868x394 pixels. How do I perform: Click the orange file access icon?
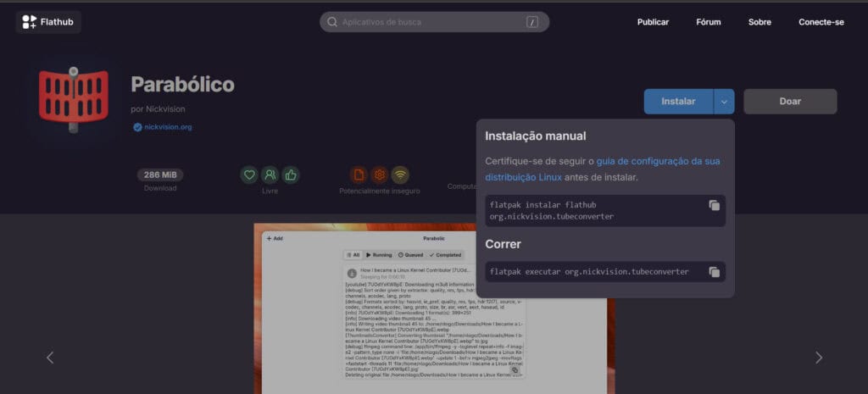pyautogui.click(x=359, y=175)
